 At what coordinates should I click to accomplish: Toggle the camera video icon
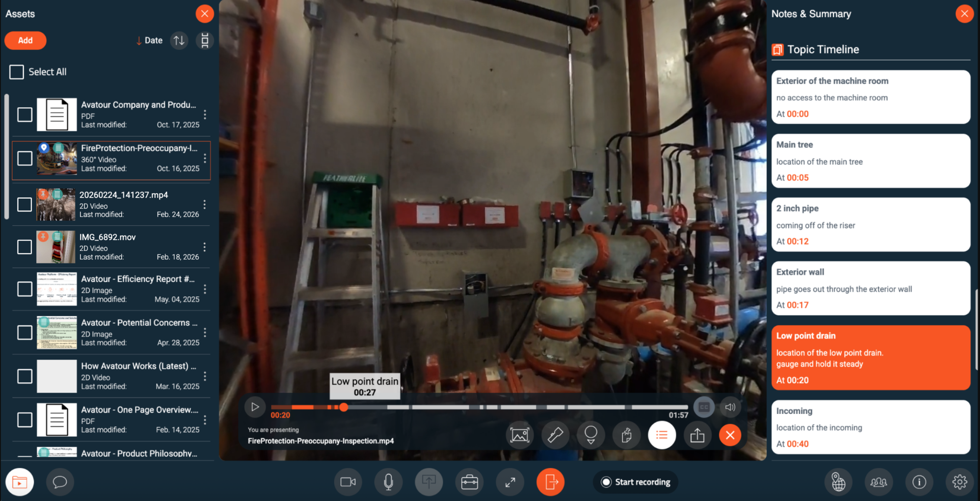(x=348, y=482)
